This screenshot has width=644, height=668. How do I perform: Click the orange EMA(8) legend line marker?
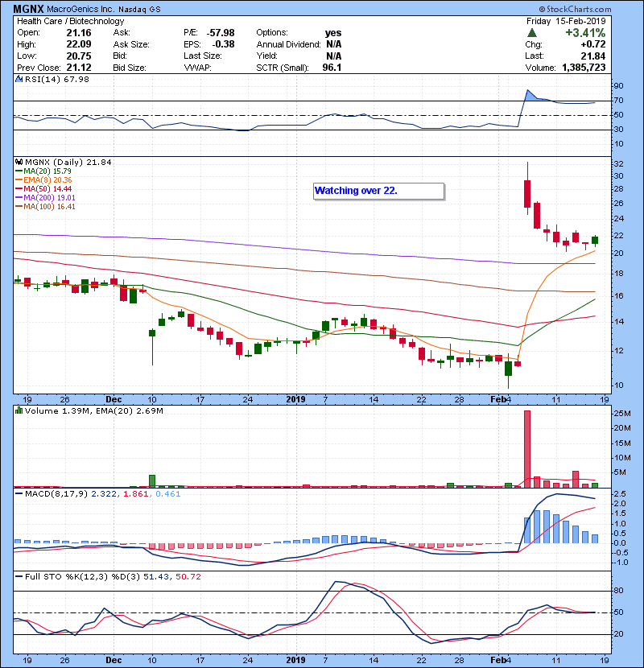point(19,180)
